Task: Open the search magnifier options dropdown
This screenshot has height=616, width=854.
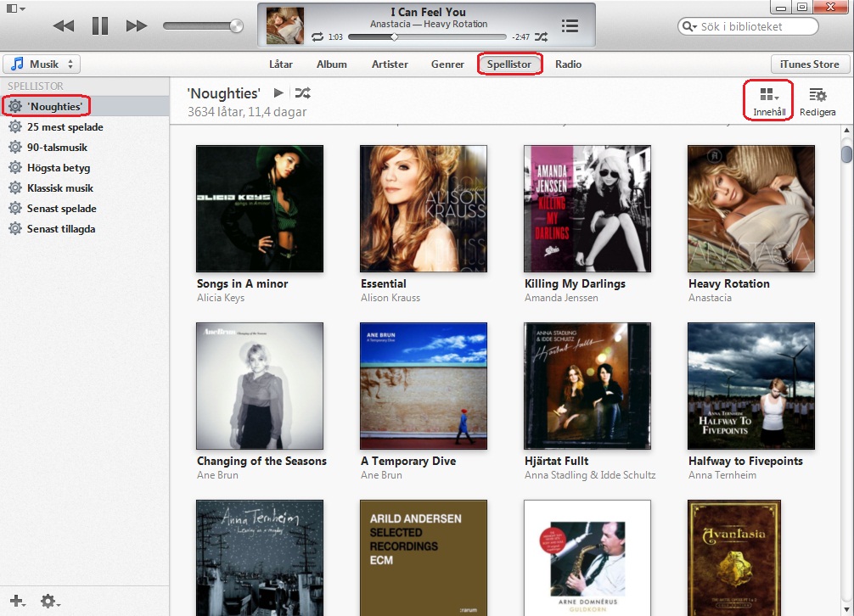Action: point(689,26)
